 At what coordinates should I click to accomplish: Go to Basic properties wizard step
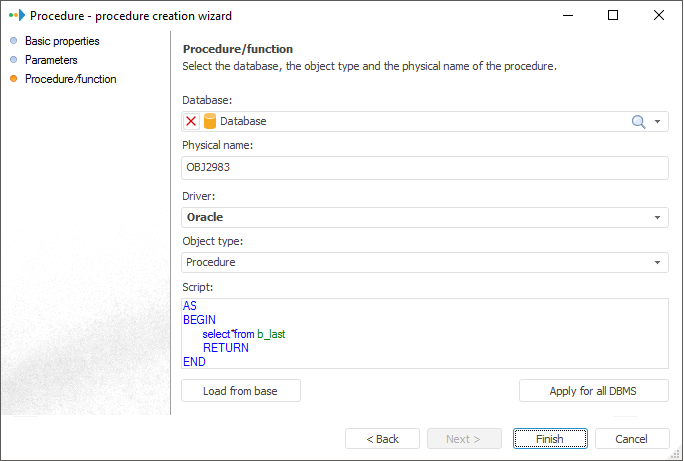(x=62, y=41)
